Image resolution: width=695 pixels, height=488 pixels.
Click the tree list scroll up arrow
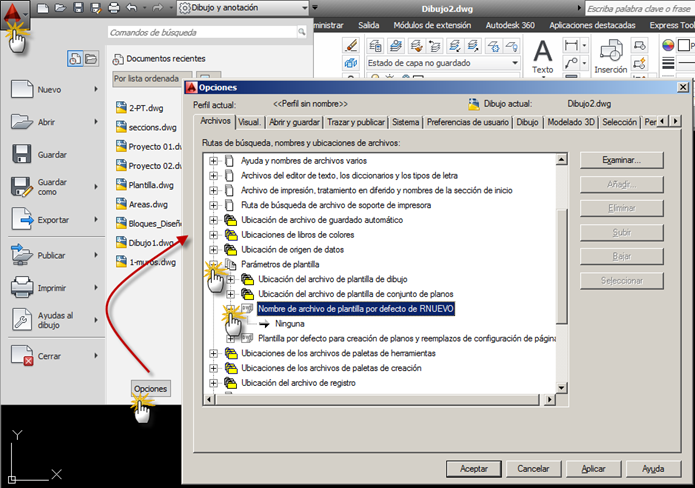tap(561, 159)
